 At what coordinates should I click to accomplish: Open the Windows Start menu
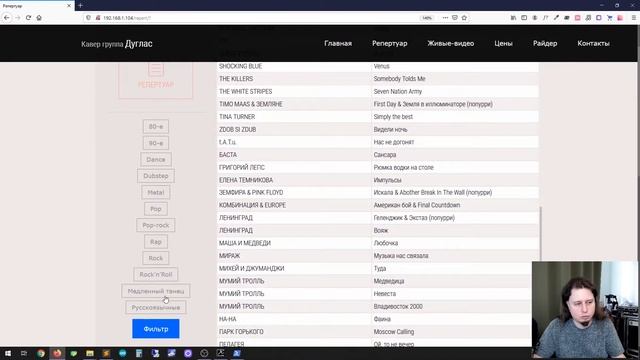pyautogui.click(x=8, y=353)
